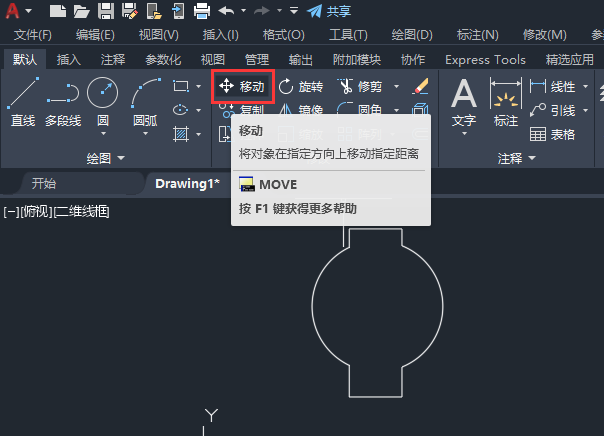Screen dimensions: 604x436
Task: Open the 视图(V) menu
Action: pos(159,35)
